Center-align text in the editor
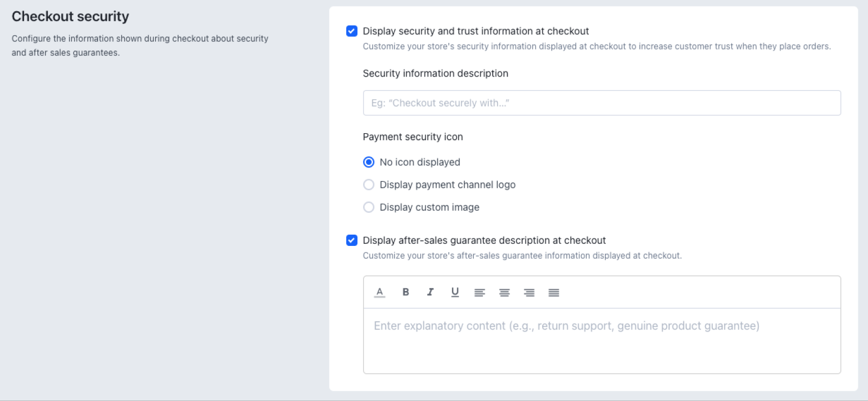 (504, 293)
